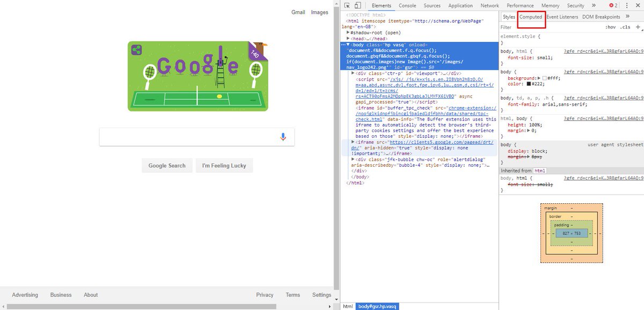The height and width of the screenshot is (310, 644).
Task: Select the Elements tab
Action: (382, 5)
